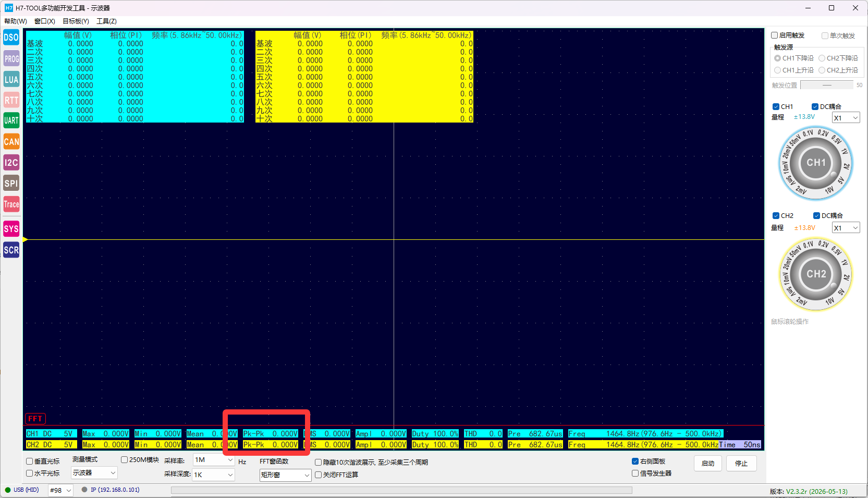Open the PROG programmer module

point(11,58)
